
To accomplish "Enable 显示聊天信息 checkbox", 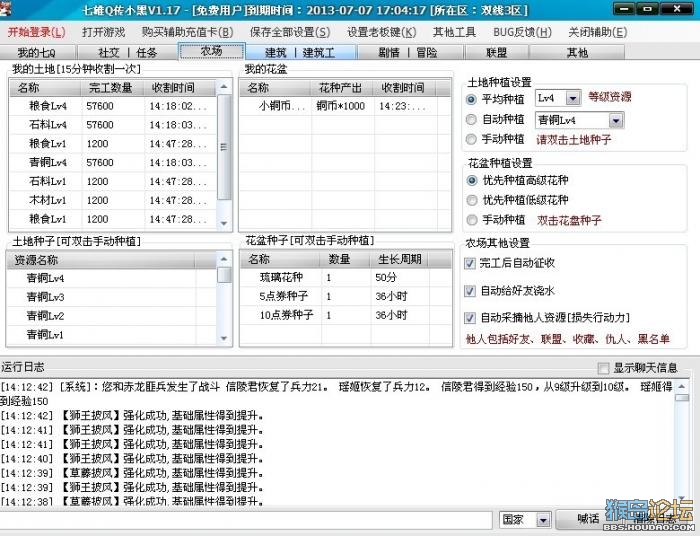I will 603,368.
